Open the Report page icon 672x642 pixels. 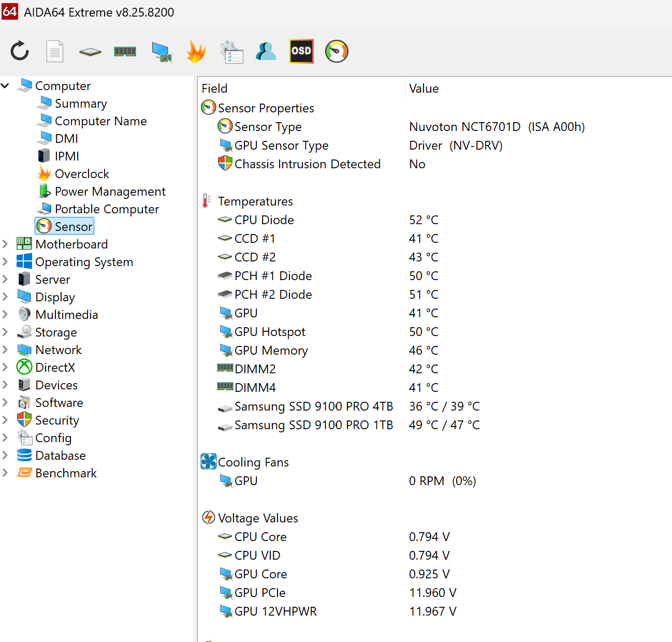[x=55, y=51]
